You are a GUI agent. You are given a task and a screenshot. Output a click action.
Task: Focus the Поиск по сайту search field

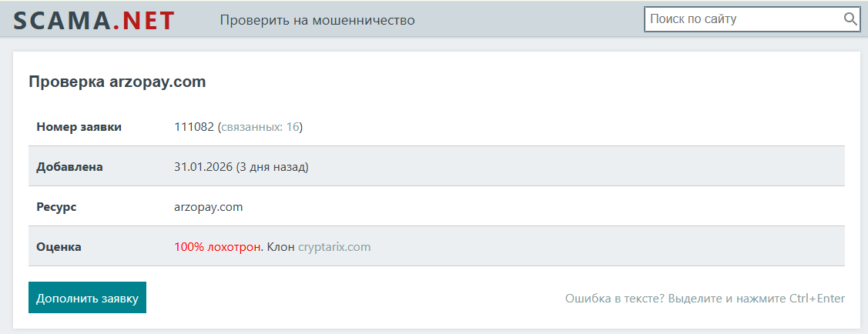pos(742,19)
